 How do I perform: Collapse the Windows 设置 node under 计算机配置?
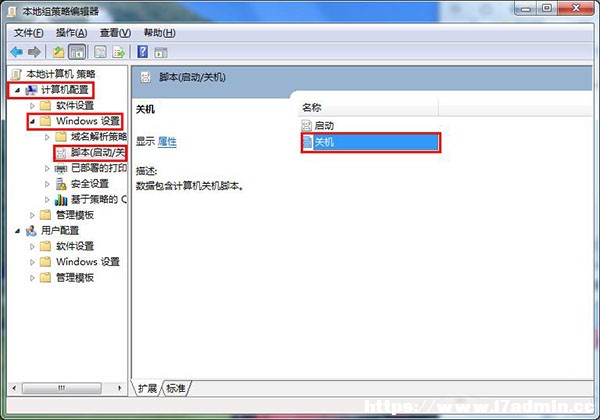coord(33,122)
